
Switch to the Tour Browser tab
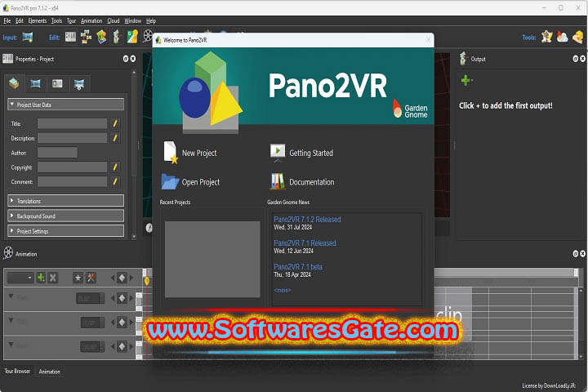17,371
